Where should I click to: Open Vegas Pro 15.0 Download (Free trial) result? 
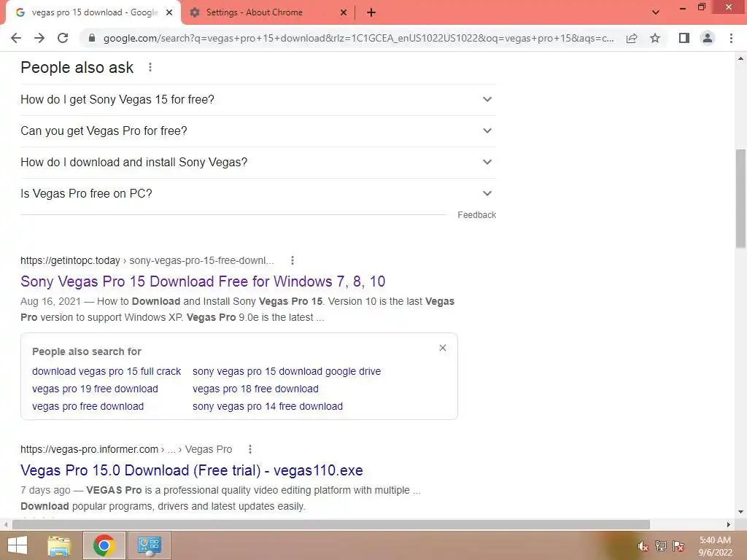click(192, 470)
